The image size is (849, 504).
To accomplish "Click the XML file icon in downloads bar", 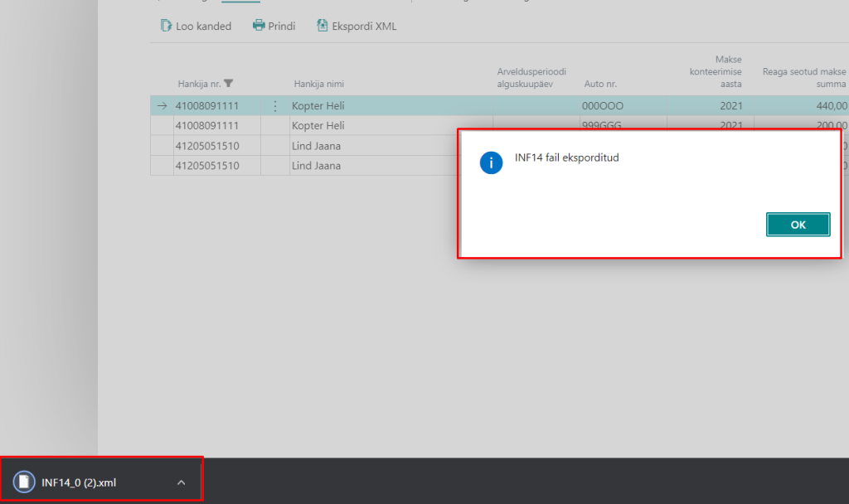I will 25,482.
